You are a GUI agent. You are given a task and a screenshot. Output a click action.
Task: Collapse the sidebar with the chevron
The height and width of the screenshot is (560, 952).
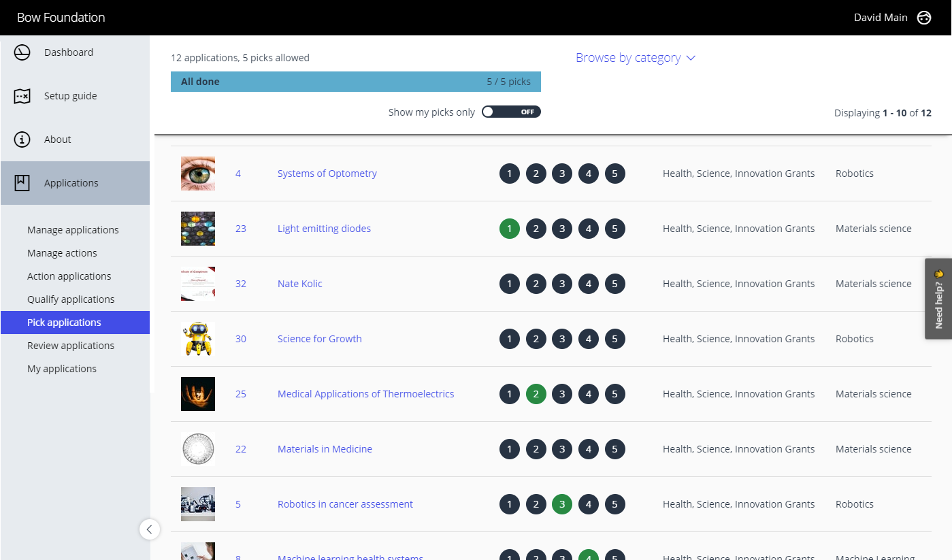pos(150,529)
